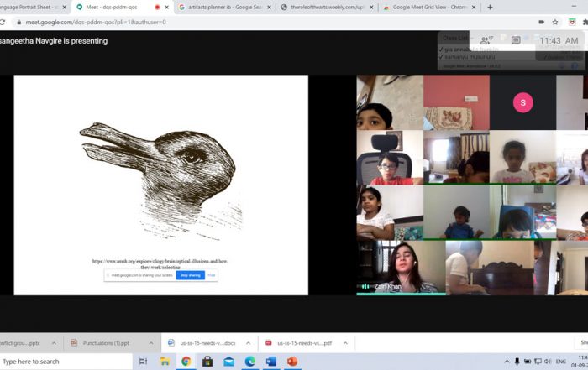The width and height of the screenshot is (588, 370).
Task: Open File Explorer from the taskbar
Action: point(165,362)
